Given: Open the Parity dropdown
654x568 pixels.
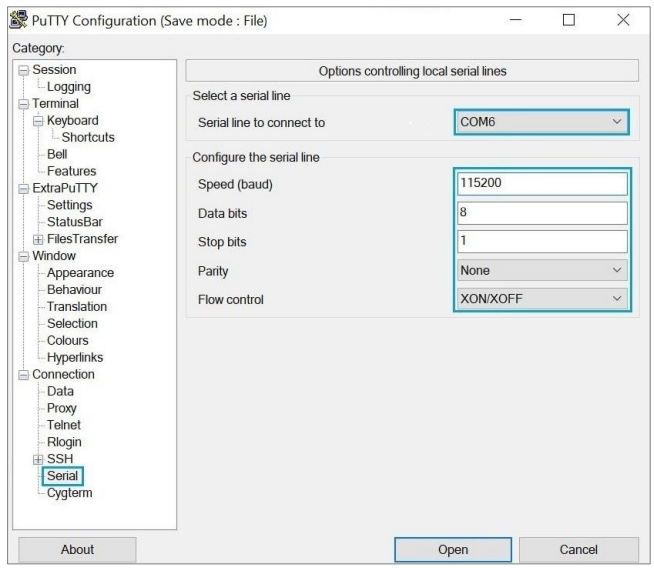Looking at the screenshot, I should [542, 271].
